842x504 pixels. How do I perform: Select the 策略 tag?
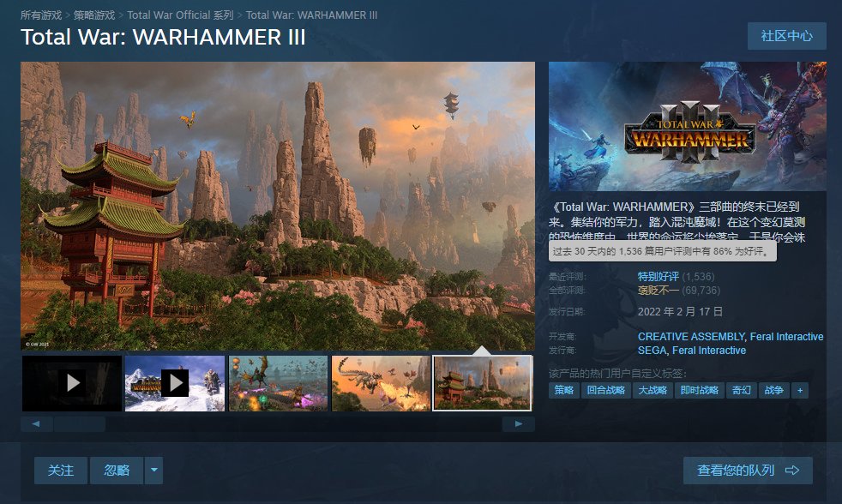pos(564,390)
